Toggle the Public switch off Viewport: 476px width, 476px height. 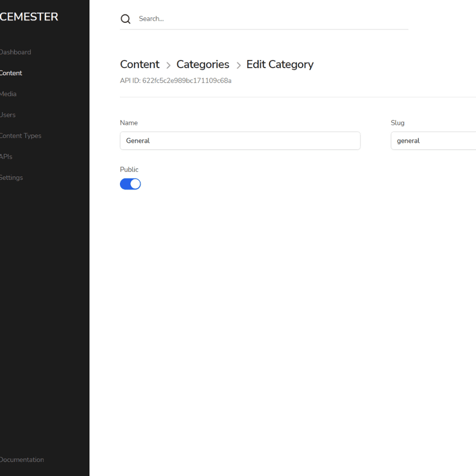tap(130, 184)
